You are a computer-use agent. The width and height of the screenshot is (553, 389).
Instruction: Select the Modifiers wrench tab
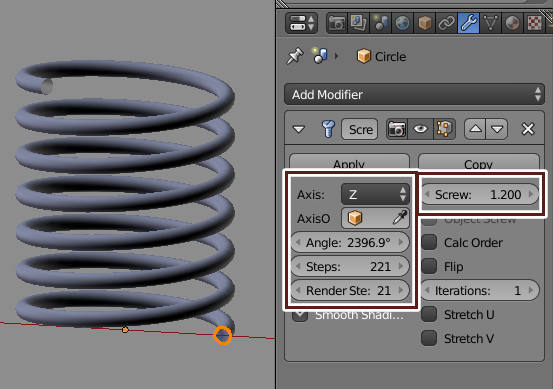468,23
